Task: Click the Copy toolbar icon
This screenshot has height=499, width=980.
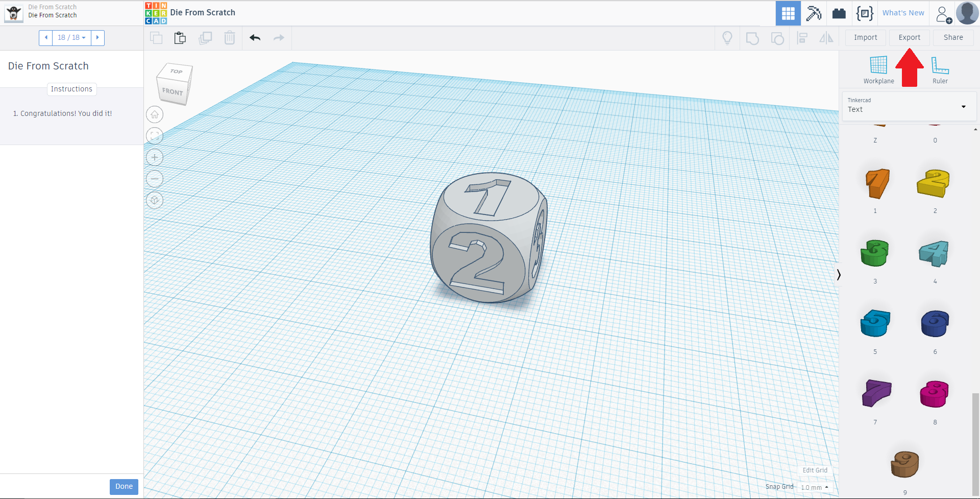Action: 156,38
